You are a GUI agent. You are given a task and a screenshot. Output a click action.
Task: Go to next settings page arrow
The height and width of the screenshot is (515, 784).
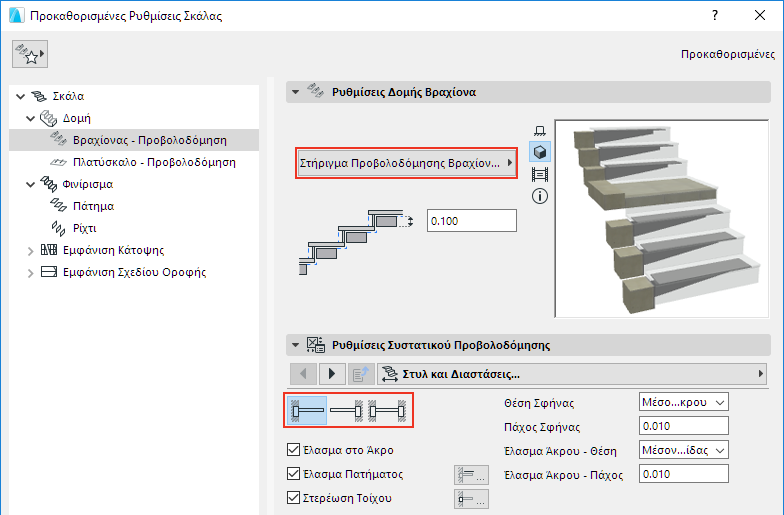332,374
